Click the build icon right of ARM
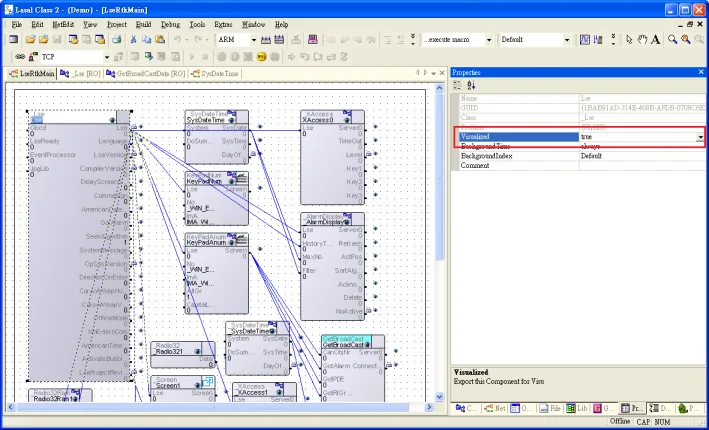Screen dimensions: 709x430 (266, 40)
